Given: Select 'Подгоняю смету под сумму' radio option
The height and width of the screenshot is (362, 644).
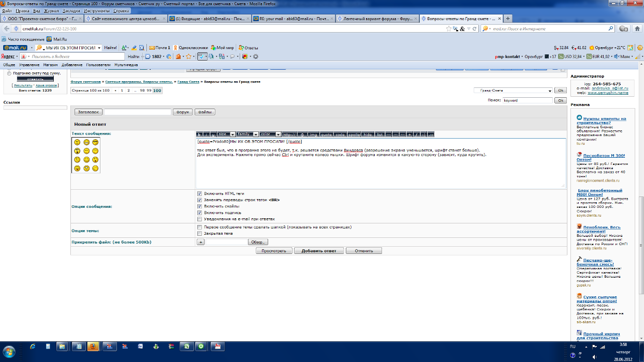Looking at the screenshot, I should coord(9,73).
